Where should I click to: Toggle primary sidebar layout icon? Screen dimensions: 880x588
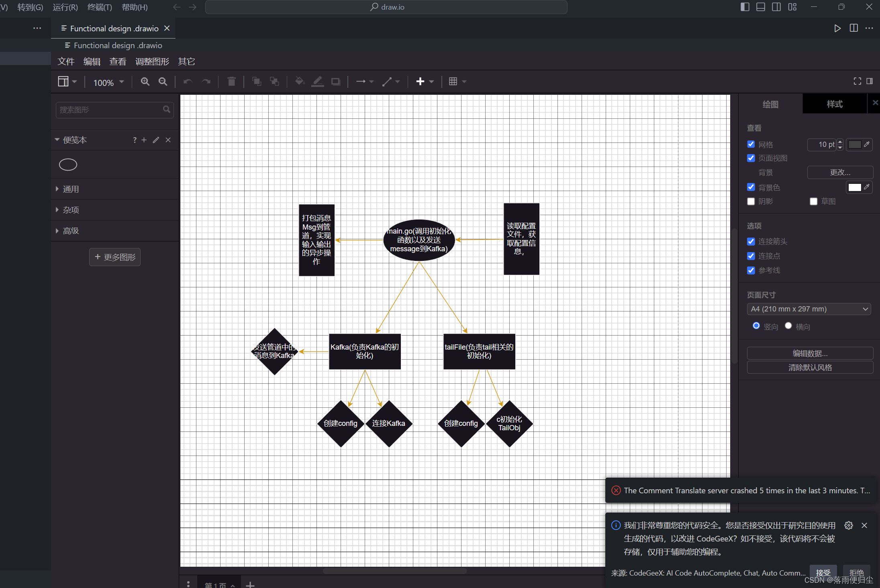pyautogui.click(x=745, y=7)
